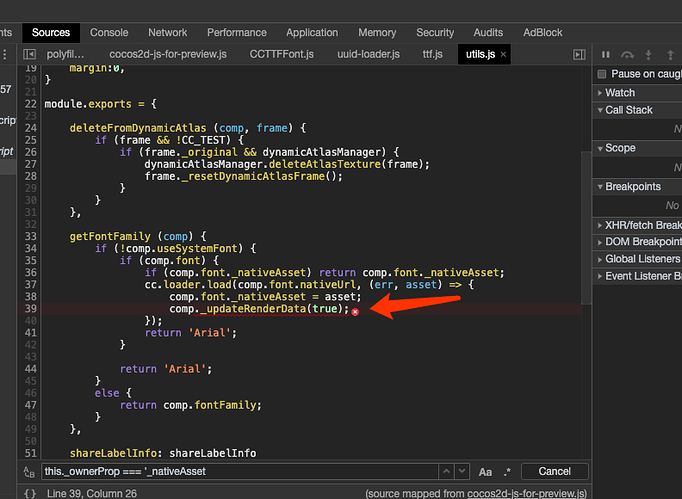Click '_updateRenderData' in the code

pos(254,309)
